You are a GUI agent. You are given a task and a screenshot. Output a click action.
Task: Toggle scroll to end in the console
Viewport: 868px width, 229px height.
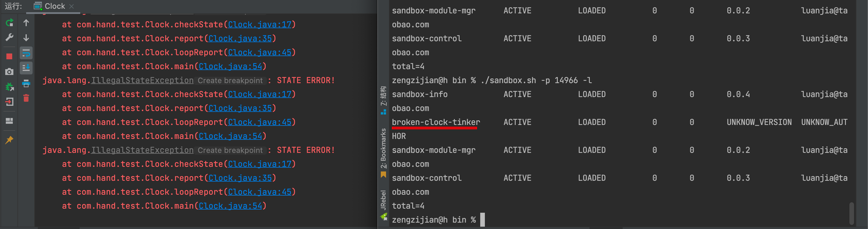tap(26, 68)
